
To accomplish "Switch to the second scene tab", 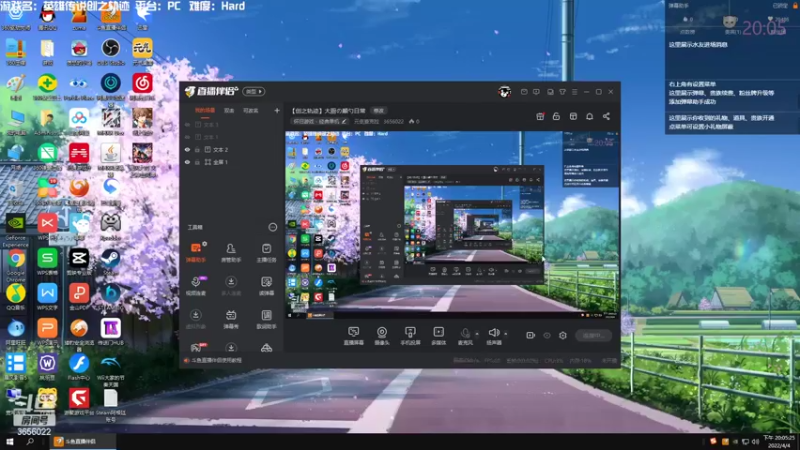I will click(229, 110).
